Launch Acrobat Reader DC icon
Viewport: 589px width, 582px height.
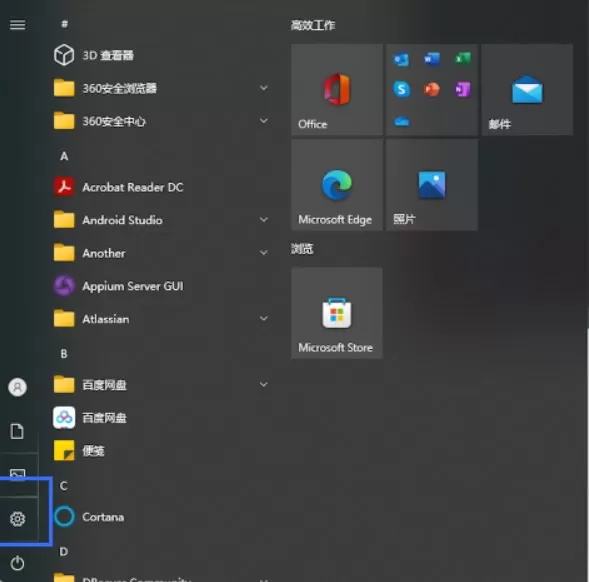(64, 187)
